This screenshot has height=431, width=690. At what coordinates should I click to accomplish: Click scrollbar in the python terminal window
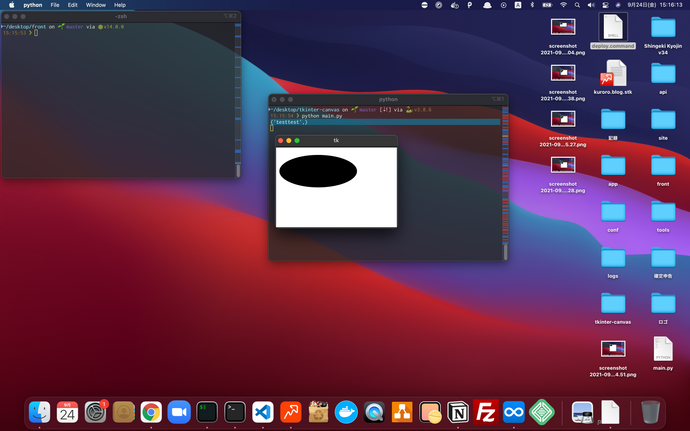pos(505,252)
